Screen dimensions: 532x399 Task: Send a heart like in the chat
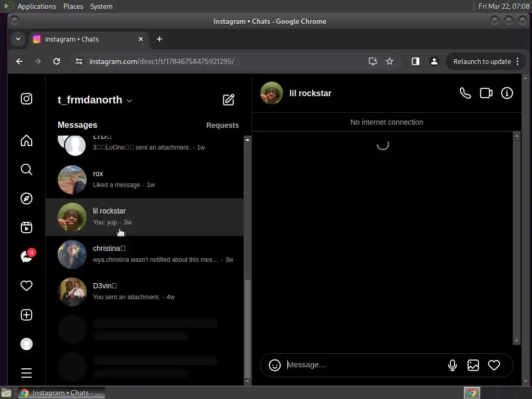tap(494, 365)
